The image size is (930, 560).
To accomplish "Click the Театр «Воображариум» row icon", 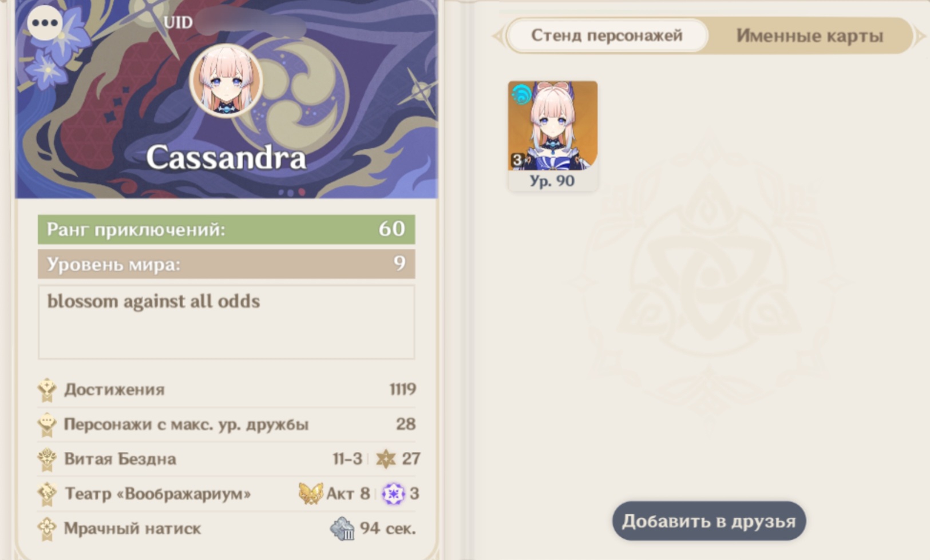I will click(x=48, y=494).
